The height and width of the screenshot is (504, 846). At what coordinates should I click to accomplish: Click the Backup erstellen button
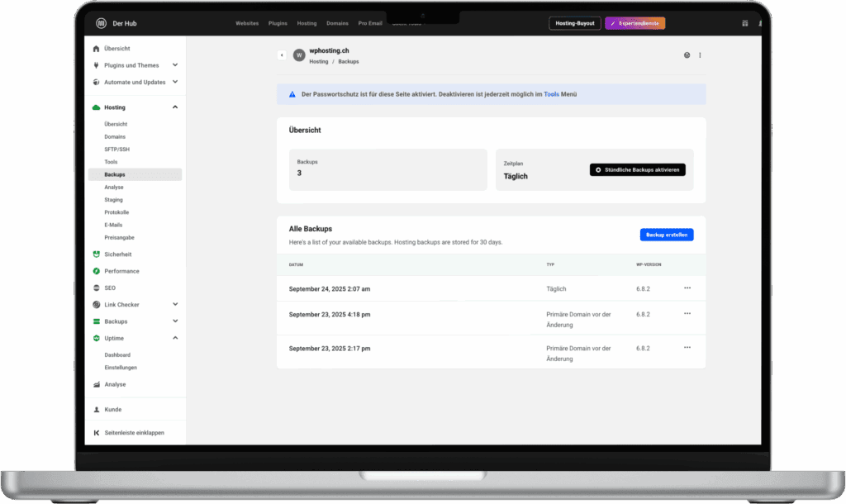(666, 235)
